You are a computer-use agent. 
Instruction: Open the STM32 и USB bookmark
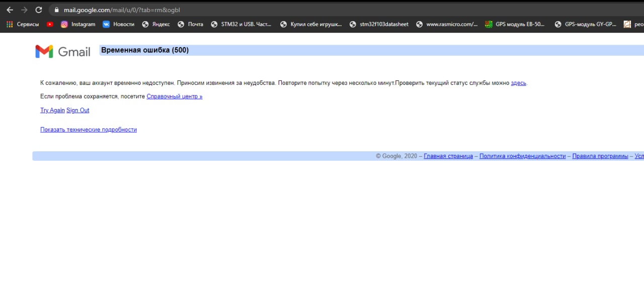242,24
